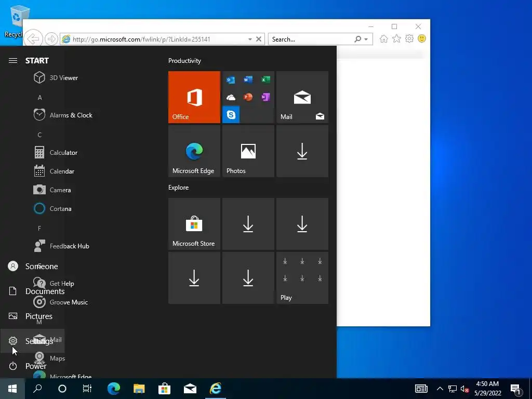This screenshot has width=532, height=399.
Task: Click the taskbar clock showing 4:50 AM
Action: 487,389
